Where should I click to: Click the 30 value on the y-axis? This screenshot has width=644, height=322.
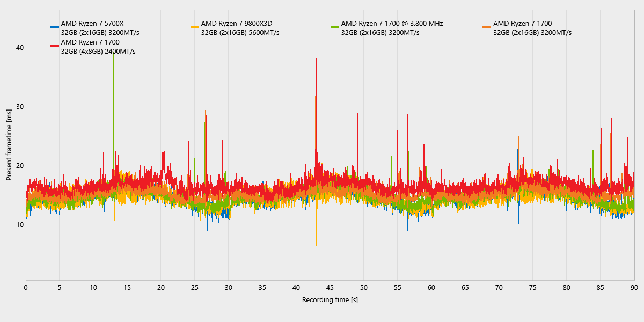20,106
